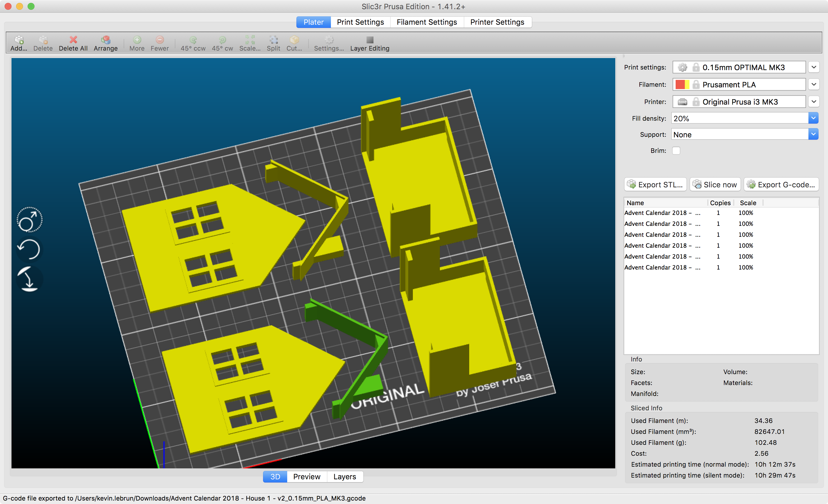The width and height of the screenshot is (828, 504).
Task: Click the Original Prusa i3 MK3 combo box
Action: coord(739,102)
